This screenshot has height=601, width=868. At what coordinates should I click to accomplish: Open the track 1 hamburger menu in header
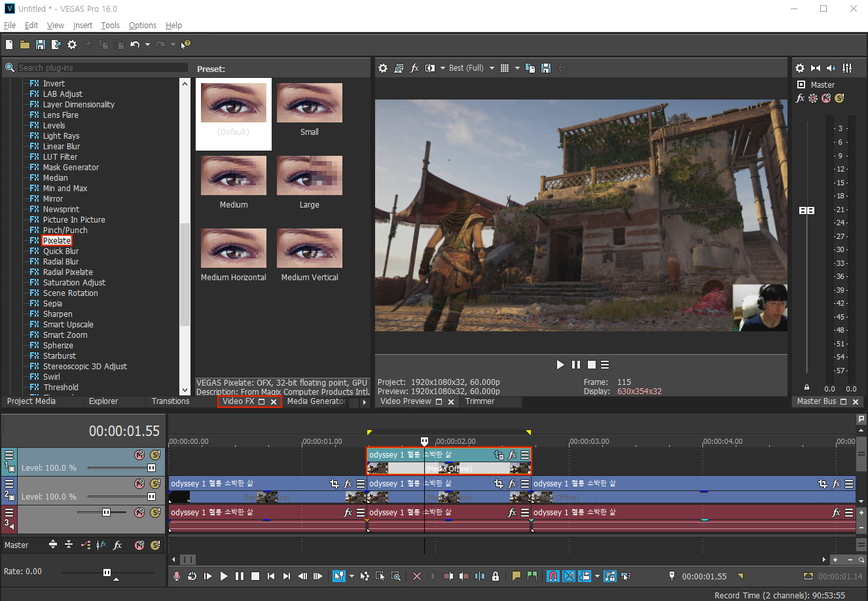[x=9, y=455]
